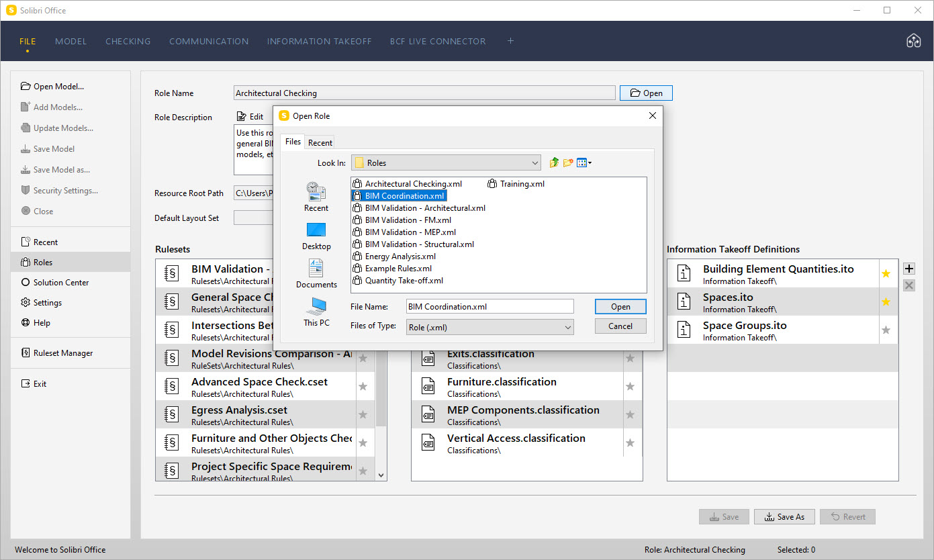Switch to Recent tab in Open Role dialog
This screenshot has height=560, width=934.
pyautogui.click(x=320, y=142)
